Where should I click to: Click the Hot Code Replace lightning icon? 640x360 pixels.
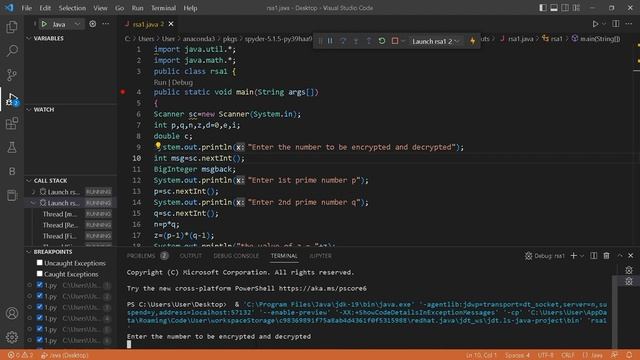point(472,41)
